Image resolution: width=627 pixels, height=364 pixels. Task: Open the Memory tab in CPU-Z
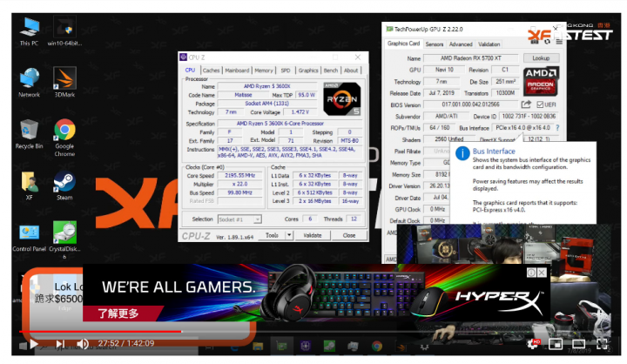point(264,71)
